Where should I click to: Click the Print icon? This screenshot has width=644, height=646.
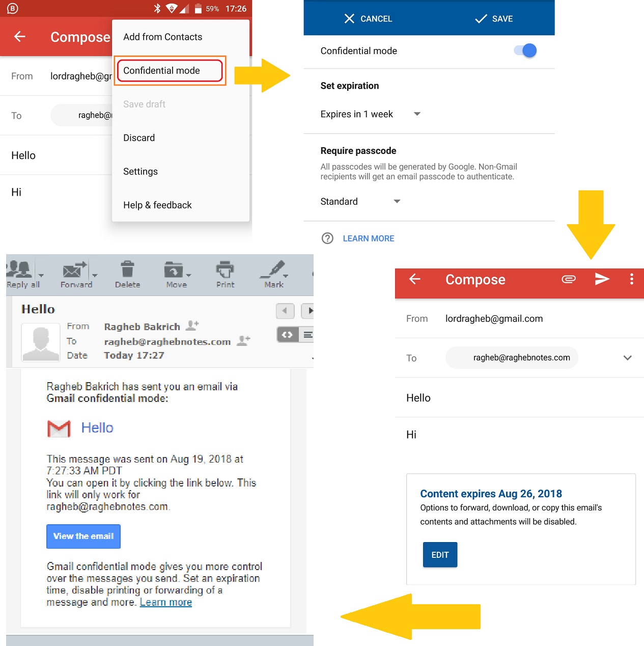(225, 270)
